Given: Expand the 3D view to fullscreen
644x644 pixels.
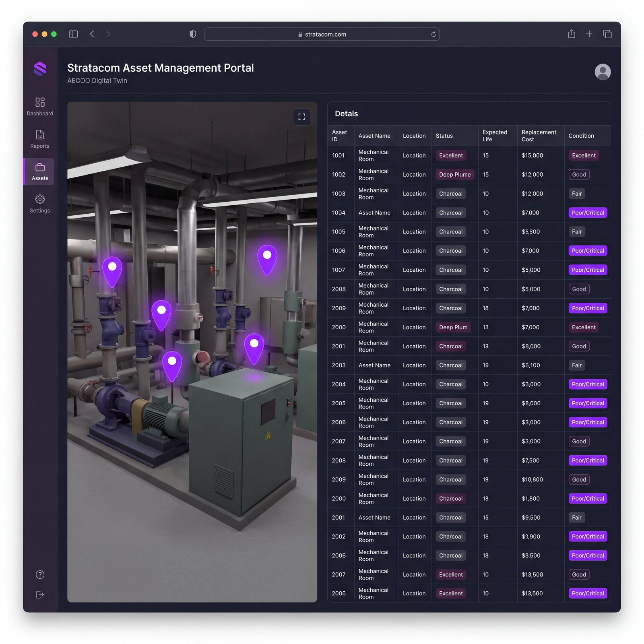Looking at the screenshot, I should pos(301,117).
